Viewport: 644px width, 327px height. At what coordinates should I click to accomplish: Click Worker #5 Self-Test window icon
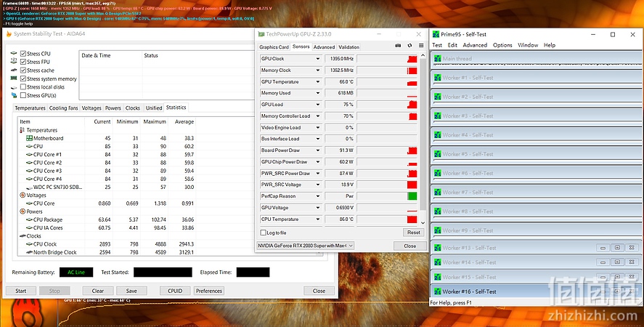pyautogui.click(x=438, y=154)
